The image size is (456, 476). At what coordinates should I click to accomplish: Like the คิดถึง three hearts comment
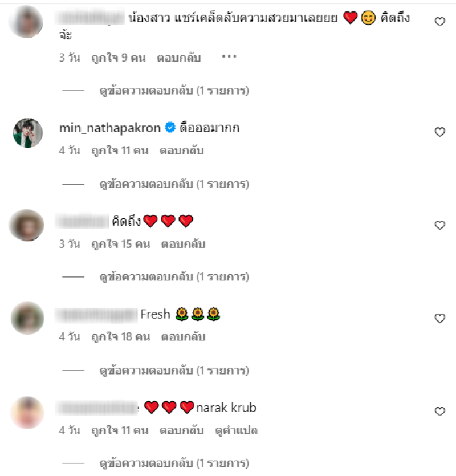click(x=439, y=225)
